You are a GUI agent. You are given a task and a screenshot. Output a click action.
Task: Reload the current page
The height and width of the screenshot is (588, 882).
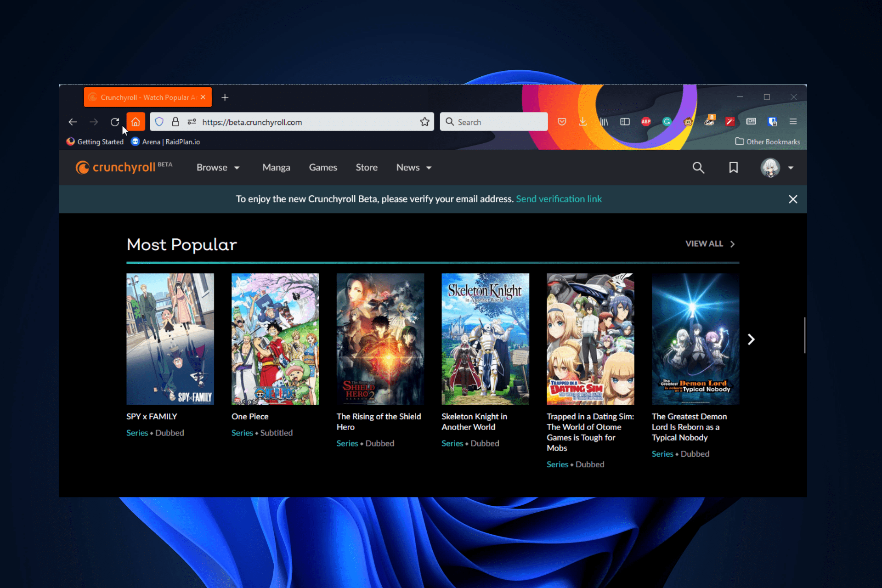[115, 122]
